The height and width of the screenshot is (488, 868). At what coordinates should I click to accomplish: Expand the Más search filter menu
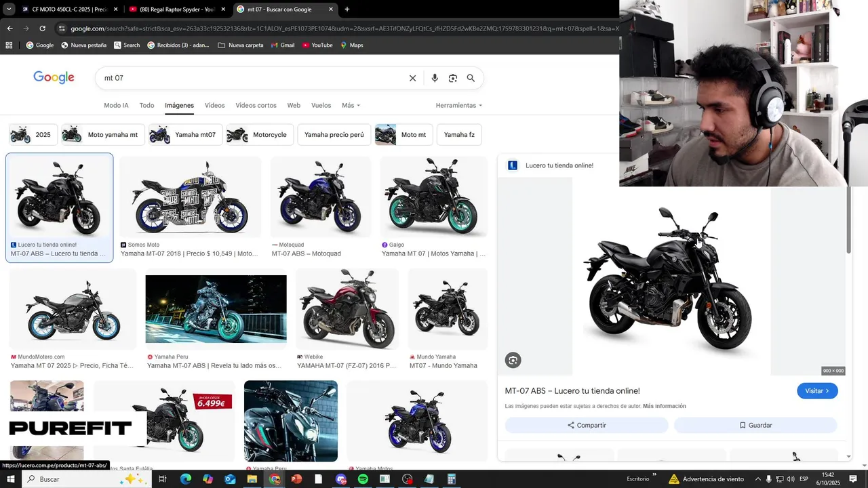pyautogui.click(x=351, y=106)
